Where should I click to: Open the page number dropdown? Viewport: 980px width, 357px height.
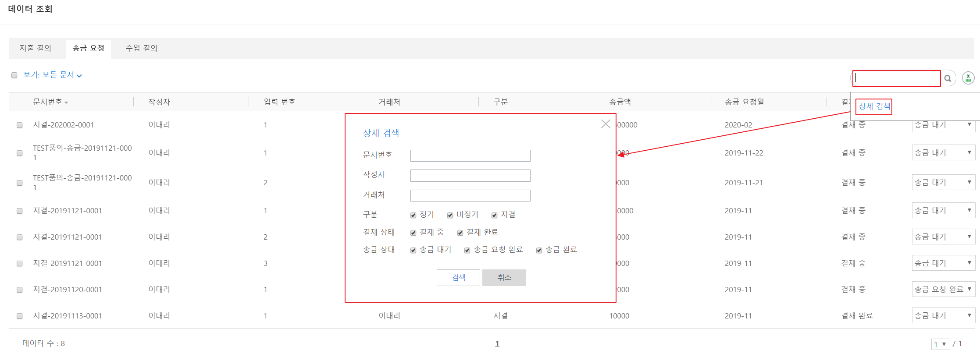tap(940, 344)
